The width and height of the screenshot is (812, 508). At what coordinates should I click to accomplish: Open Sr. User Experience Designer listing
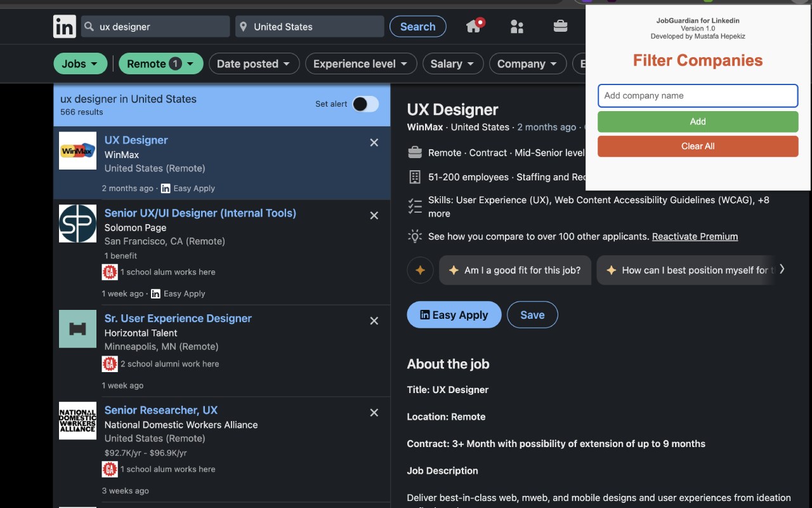[x=178, y=319]
